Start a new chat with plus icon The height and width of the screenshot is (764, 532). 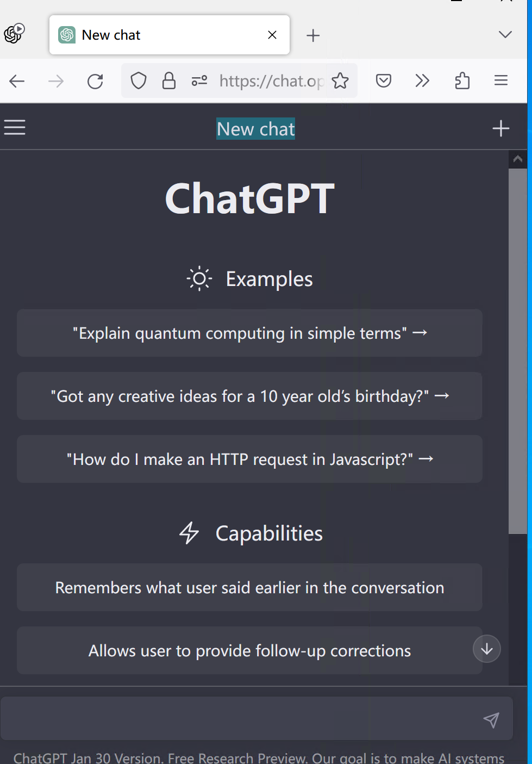(500, 128)
